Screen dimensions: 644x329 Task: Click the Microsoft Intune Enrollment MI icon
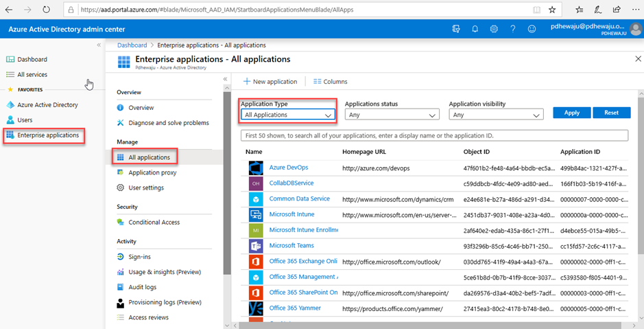pos(256,230)
